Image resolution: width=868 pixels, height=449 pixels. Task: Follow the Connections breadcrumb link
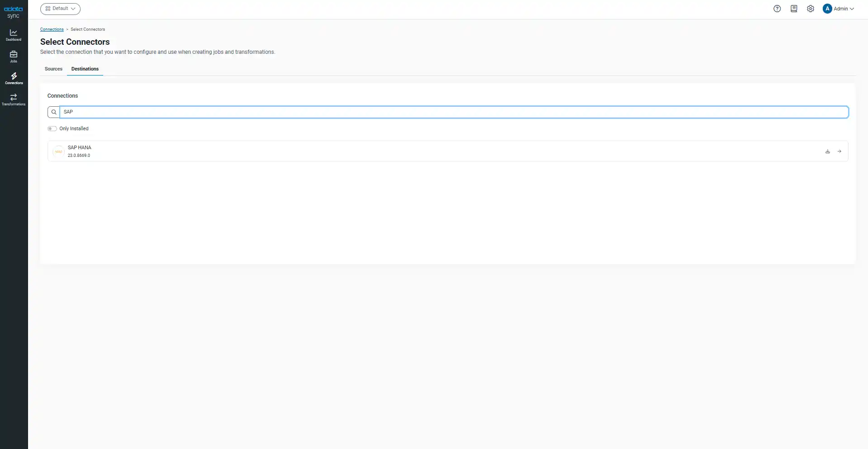point(52,29)
